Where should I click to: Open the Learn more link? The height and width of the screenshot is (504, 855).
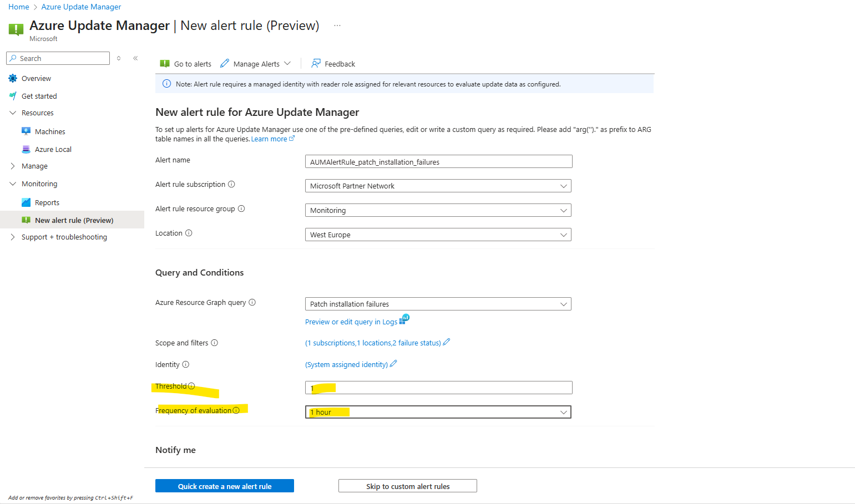point(272,139)
